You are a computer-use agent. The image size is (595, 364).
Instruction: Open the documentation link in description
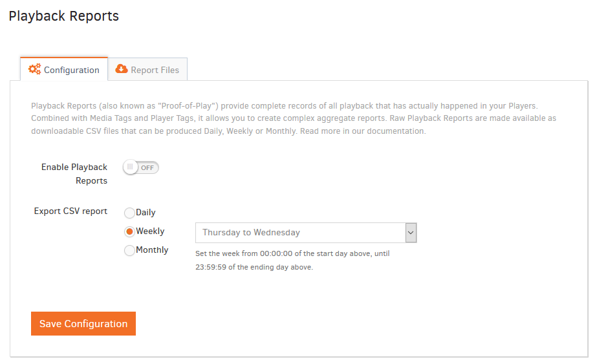click(x=396, y=131)
